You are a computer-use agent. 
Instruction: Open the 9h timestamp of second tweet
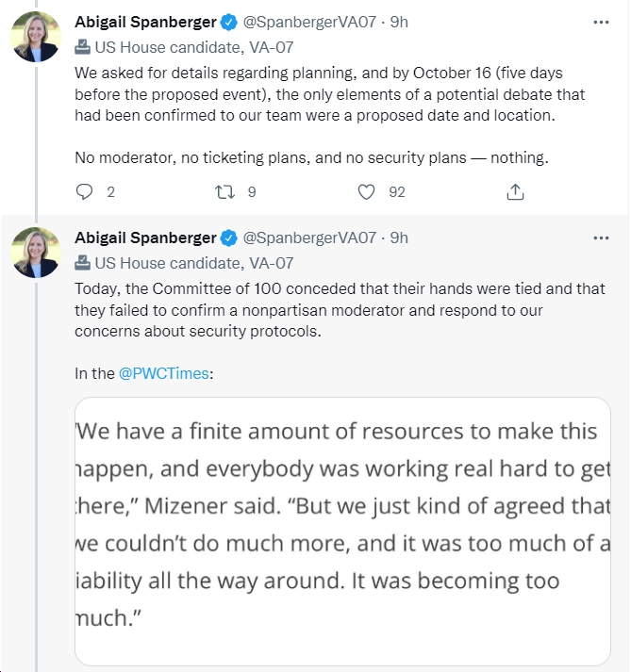tap(399, 238)
